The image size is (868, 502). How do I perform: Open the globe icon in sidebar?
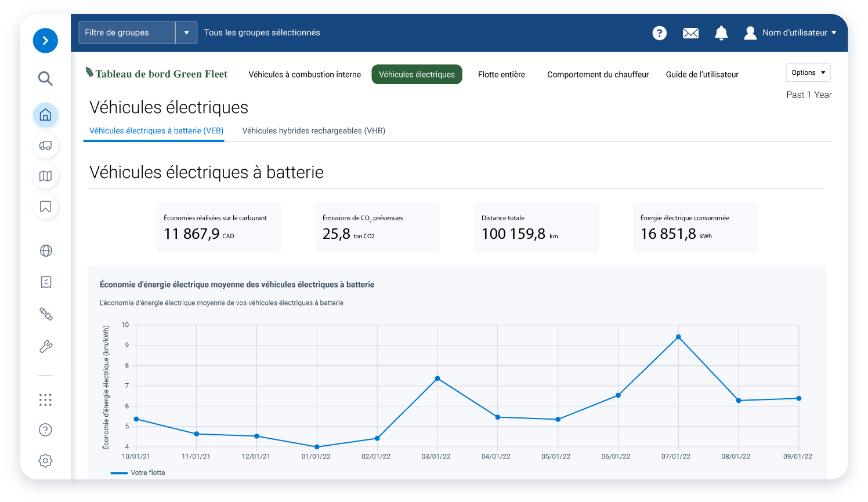point(46,250)
